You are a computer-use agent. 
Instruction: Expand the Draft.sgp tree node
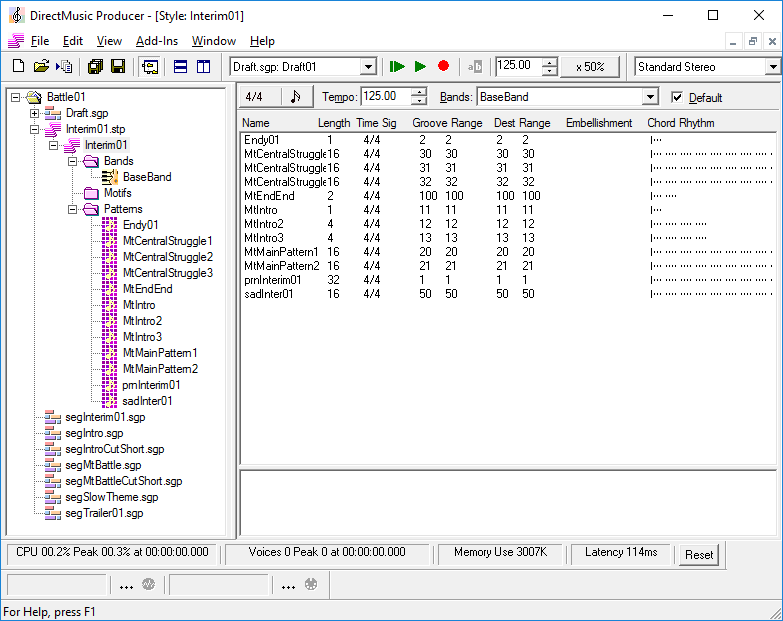(x=35, y=113)
